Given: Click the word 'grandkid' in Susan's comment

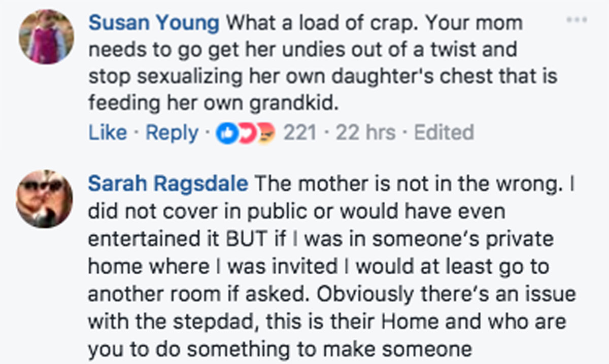Looking at the screenshot, I should (x=292, y=103).
